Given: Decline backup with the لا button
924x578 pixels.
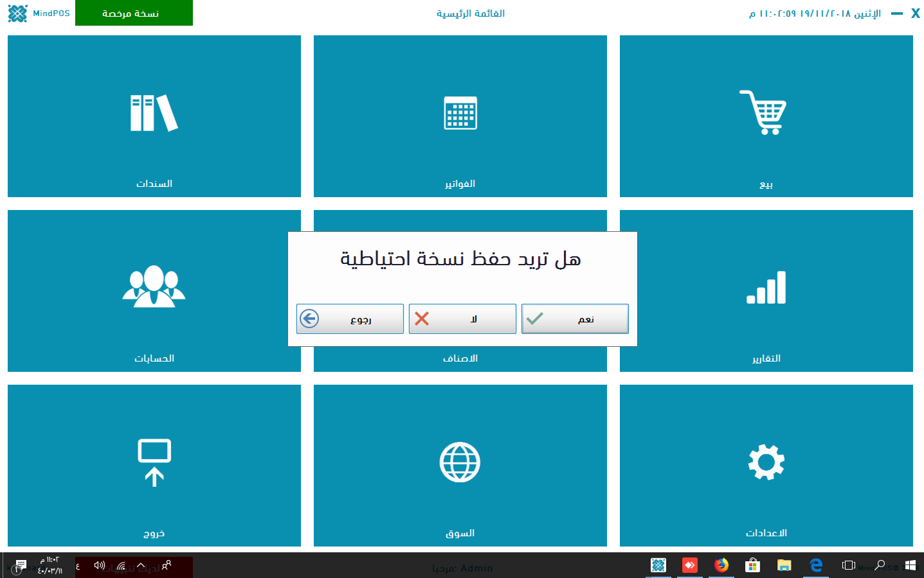Looking at the screenshot, I should click(462, 319).
